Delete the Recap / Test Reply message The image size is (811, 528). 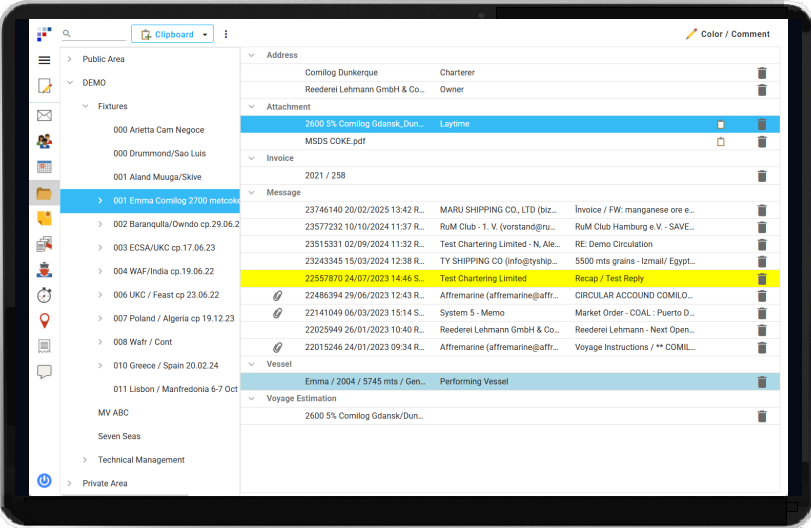pos(762,279)
